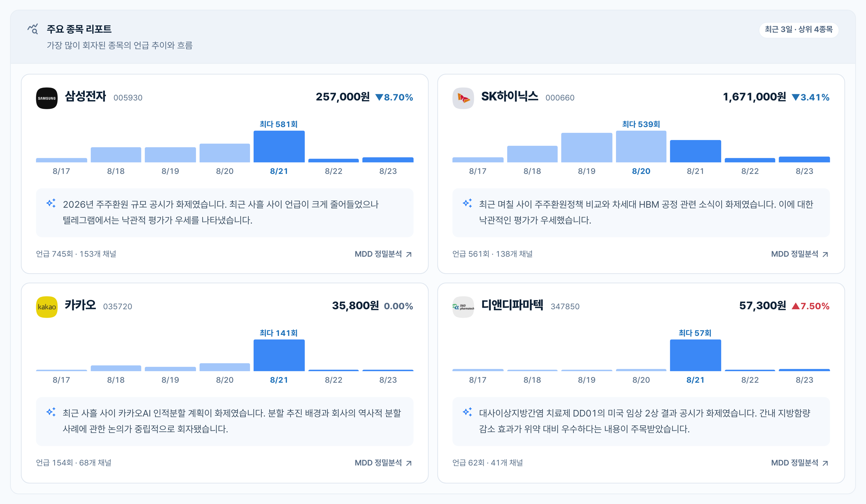Screen dimensions: 866x504
Task: Open the 삼성전자 stock name
Action: pos(86,96)
